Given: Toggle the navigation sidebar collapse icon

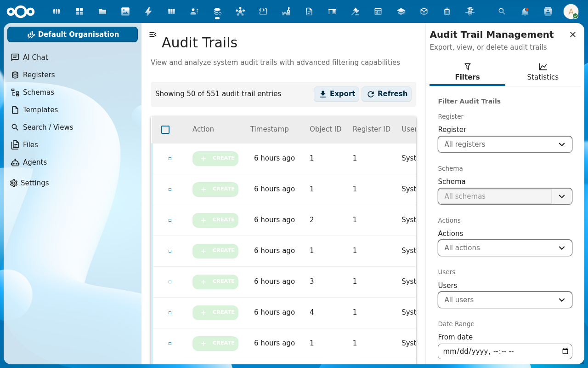Looking at the screenshot, I should (x=153, y=34).
